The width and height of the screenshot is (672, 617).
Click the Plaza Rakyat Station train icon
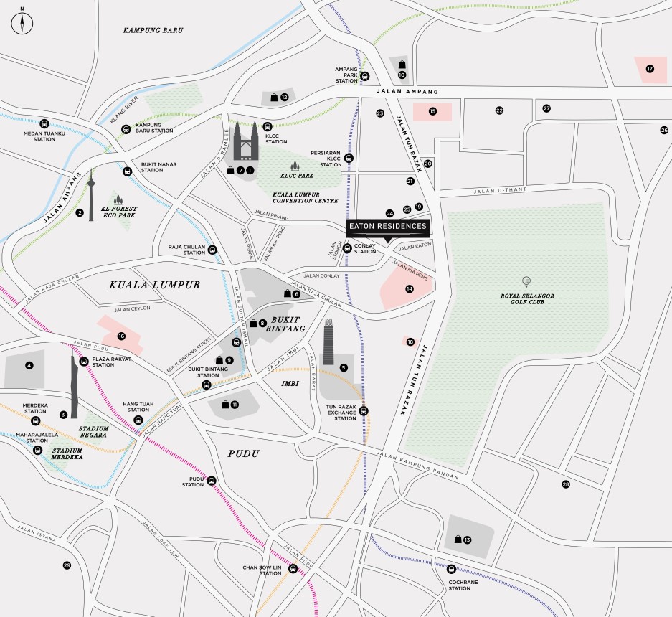pyautogui.click(x=85, y=362)
